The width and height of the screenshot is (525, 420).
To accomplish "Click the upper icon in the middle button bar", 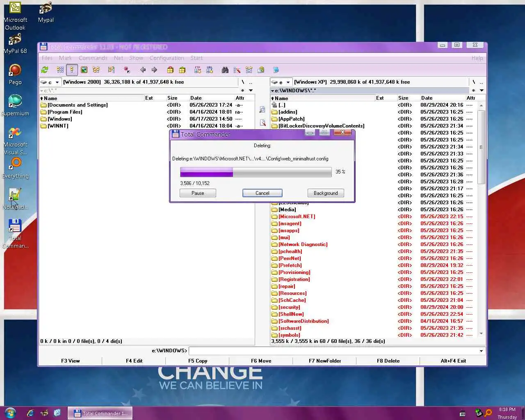I will pyautogui.click(x=262, y=110).
